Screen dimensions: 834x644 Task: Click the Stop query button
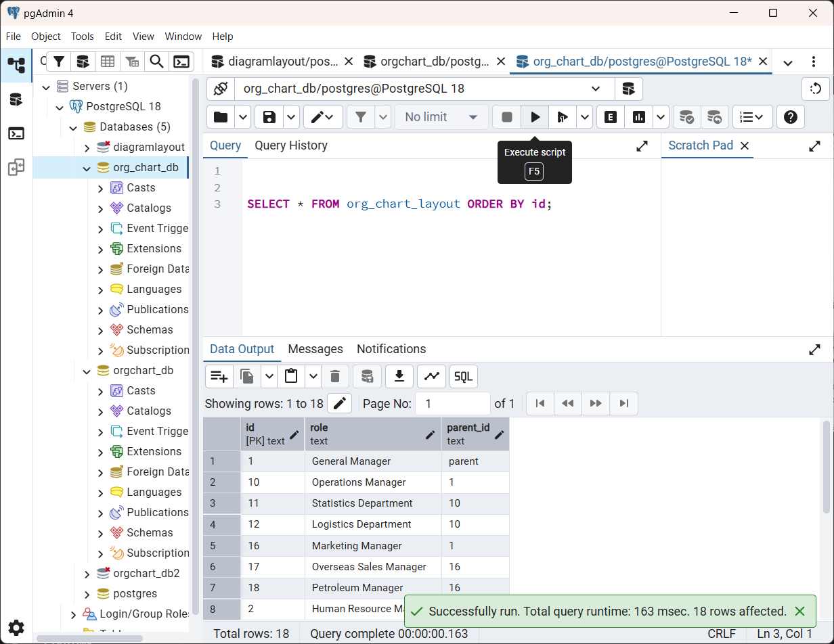(506, 117)
